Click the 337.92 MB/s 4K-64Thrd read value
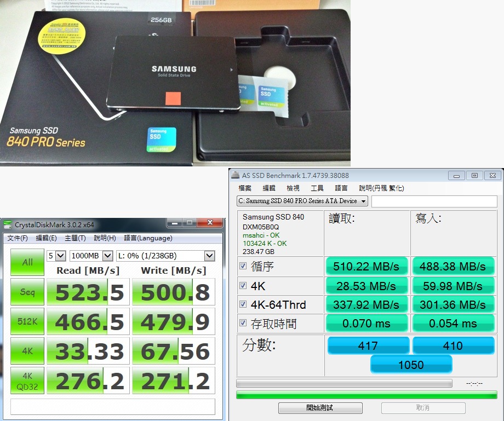 (x=366, y=304)
